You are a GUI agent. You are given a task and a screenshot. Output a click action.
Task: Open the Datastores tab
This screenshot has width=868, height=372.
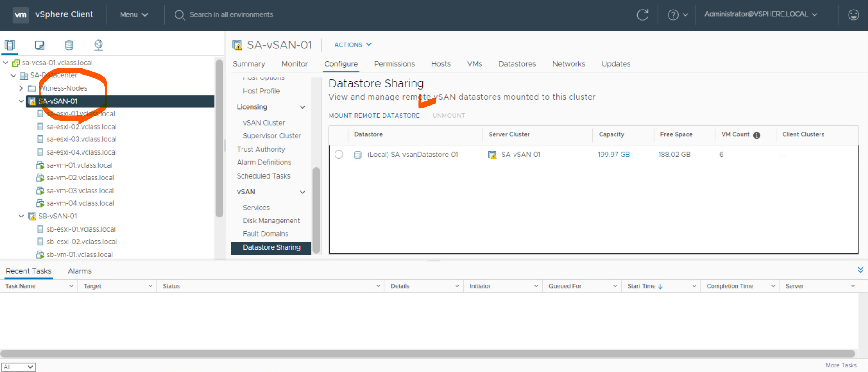[x=517, y=64]
